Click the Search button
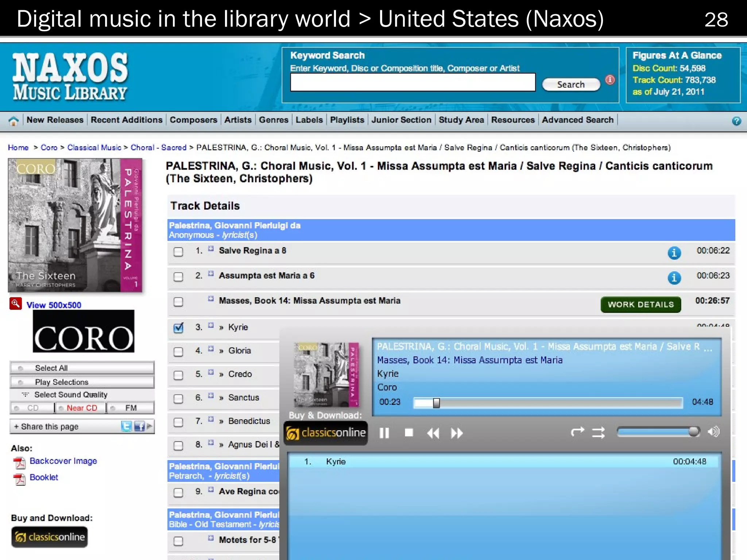The height and width of the screenshot is (560, 747). pos(571,85)
